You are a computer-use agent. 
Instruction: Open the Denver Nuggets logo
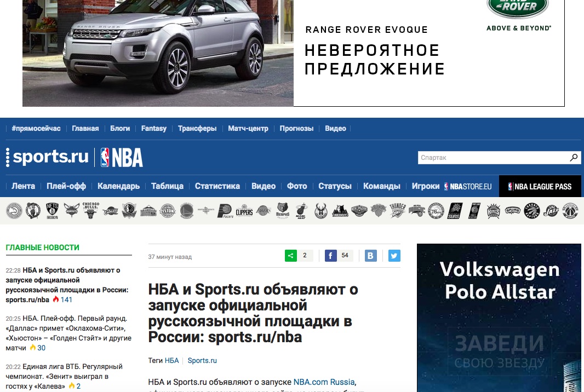tap(148, 211)
